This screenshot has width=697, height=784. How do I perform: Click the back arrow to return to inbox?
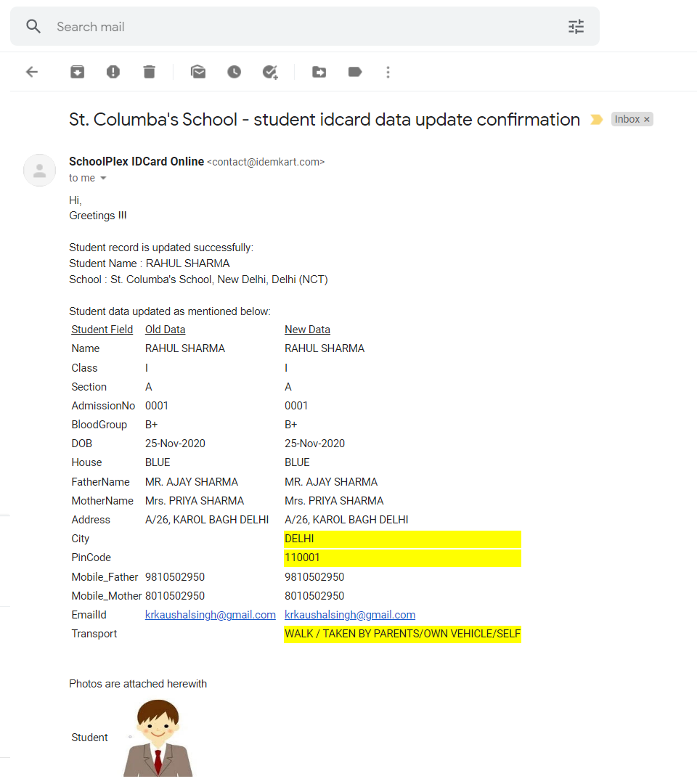[x=32, y=72]
